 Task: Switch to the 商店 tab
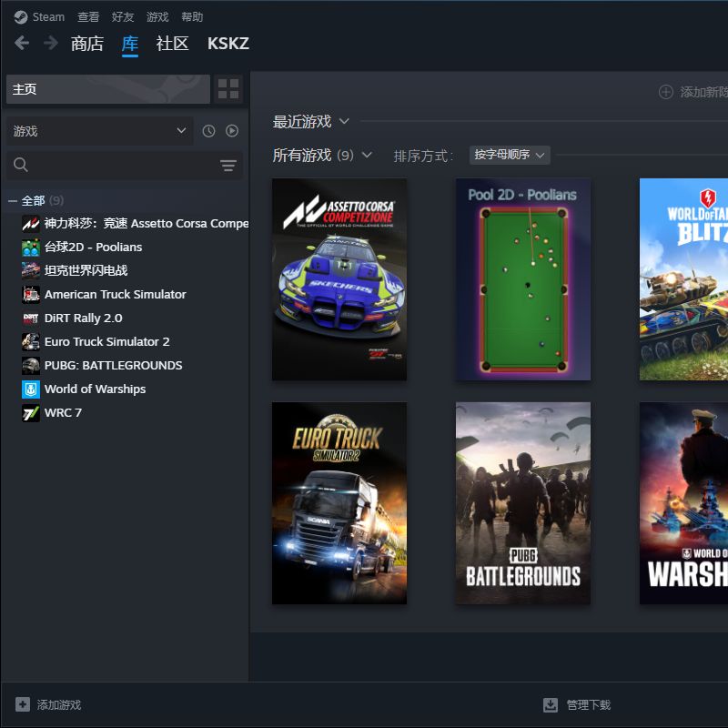[x=87, y=44]
